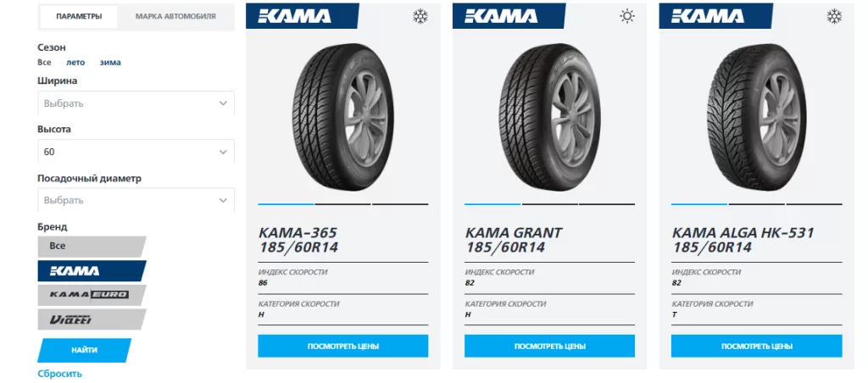Click the snowflake icon on KAMA-365 card
868x383 pixels.
(x=420, y=16)
